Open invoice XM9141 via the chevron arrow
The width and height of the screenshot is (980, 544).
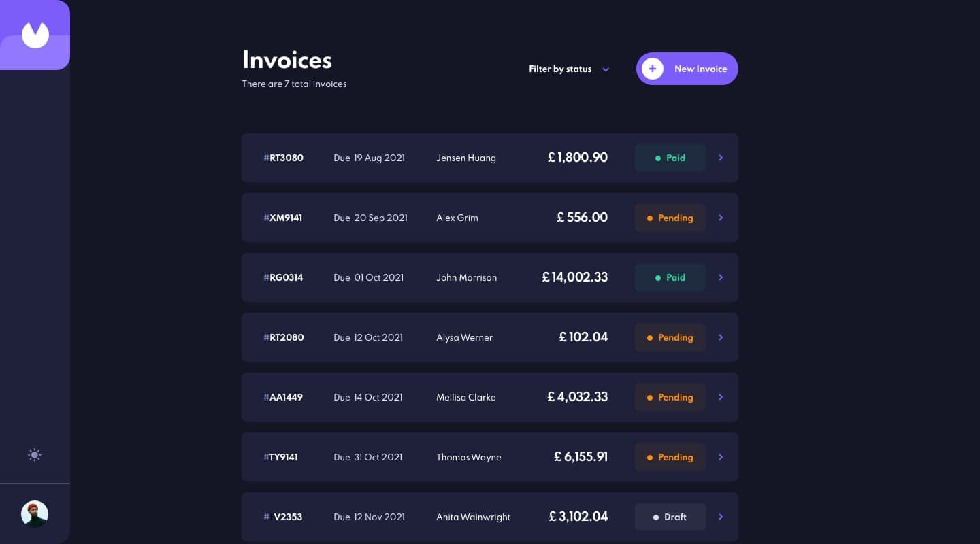(721, 218)
